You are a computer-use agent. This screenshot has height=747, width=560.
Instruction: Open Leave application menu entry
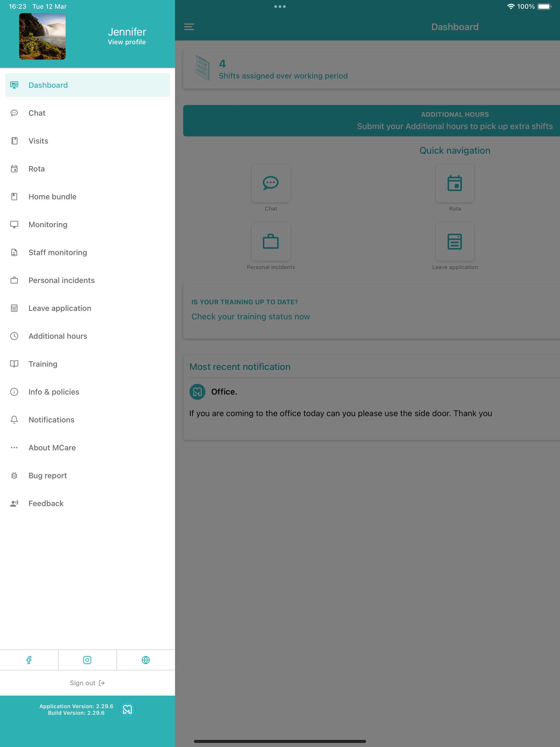click(x=87, y=308)
